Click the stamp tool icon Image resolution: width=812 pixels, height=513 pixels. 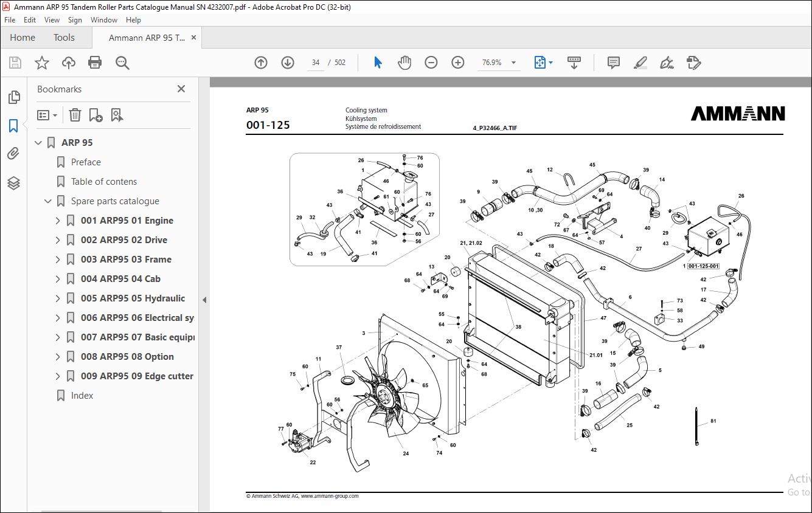pyautogui.click(x=693, y=63)
